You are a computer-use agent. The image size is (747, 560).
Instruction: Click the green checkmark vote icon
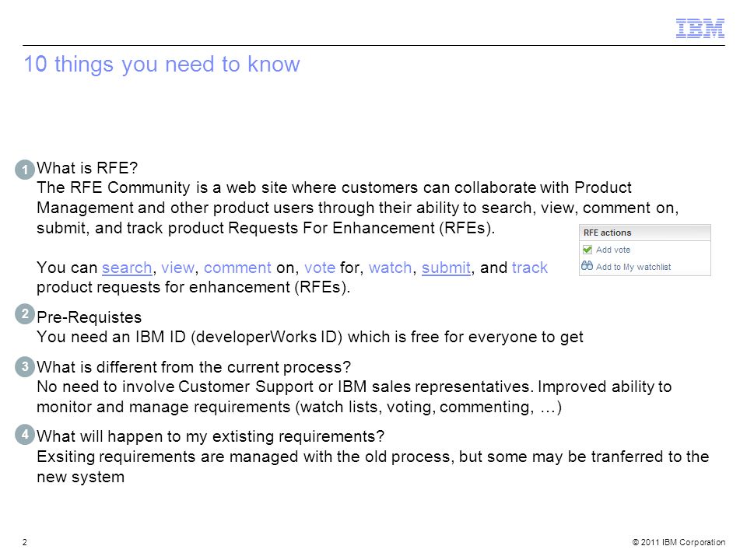click(x=587, y=250)
